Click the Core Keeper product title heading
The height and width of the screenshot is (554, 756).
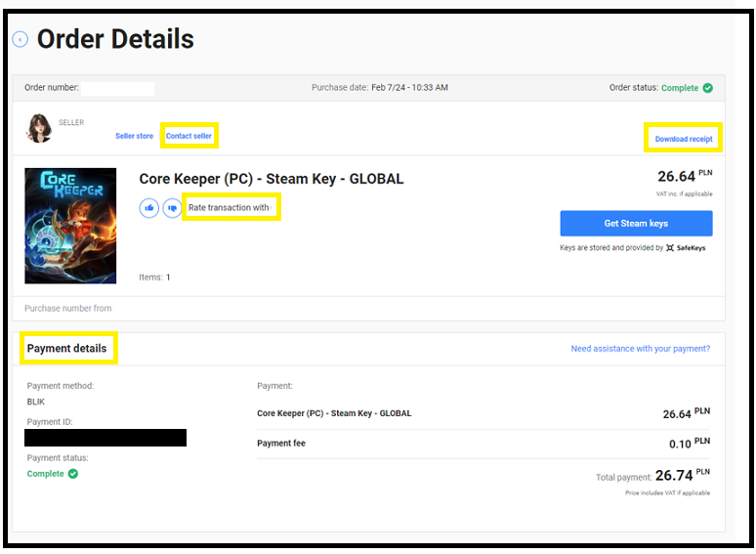click(x=271, y=179)
